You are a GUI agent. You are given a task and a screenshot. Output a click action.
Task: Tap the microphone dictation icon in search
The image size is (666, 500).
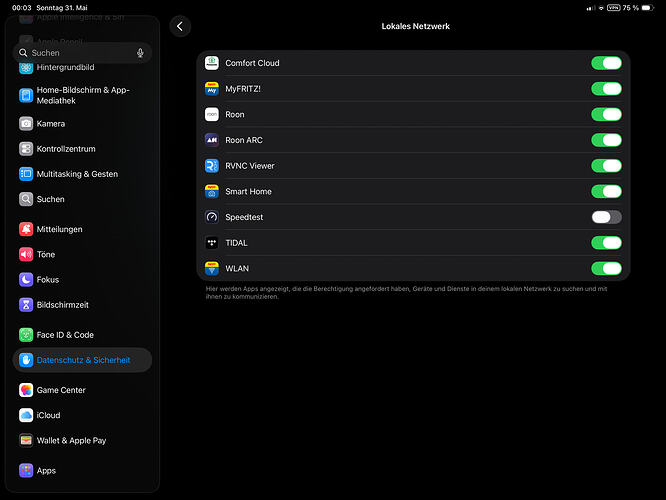point(140,53)
